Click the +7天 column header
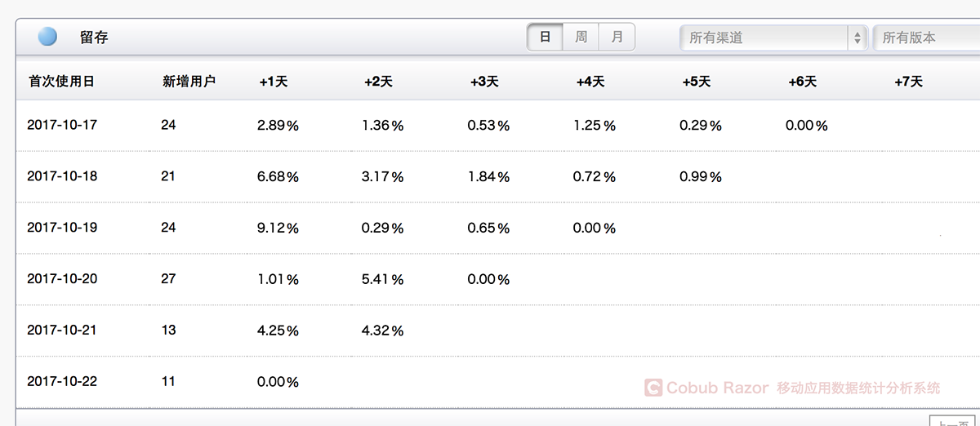This screenshot has height=426, width=980. pos(908,82)
